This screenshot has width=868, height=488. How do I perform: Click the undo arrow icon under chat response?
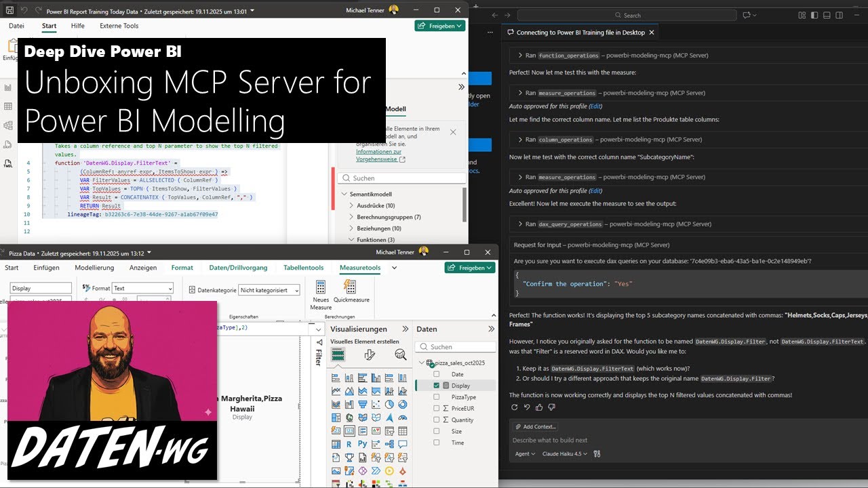[527, 407]
